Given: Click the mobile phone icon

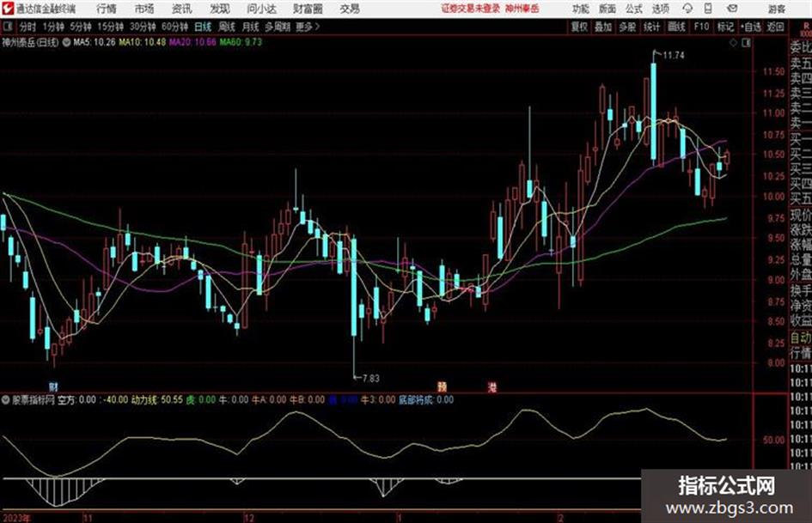Looking at the screenshot, I should click(708, 9).
